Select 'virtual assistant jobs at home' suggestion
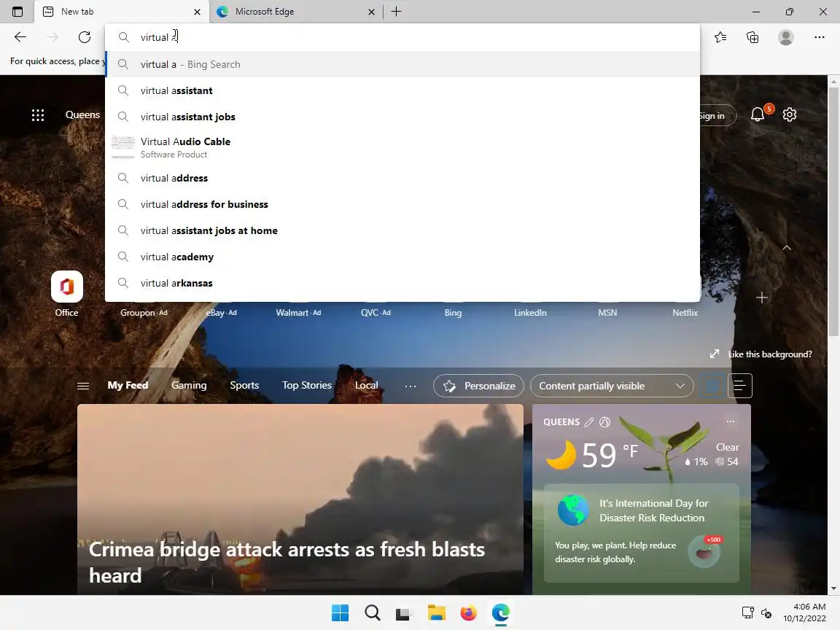The image size is (840, 630). [402, 230]
